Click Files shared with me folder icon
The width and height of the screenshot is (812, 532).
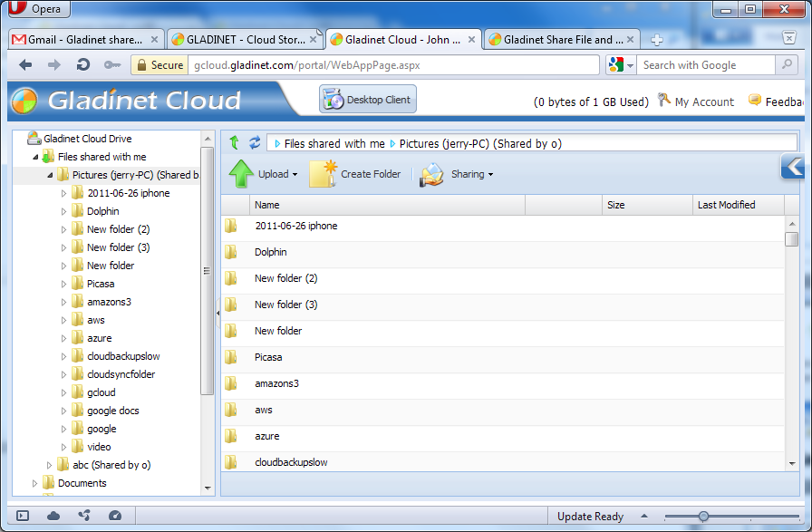48,157
